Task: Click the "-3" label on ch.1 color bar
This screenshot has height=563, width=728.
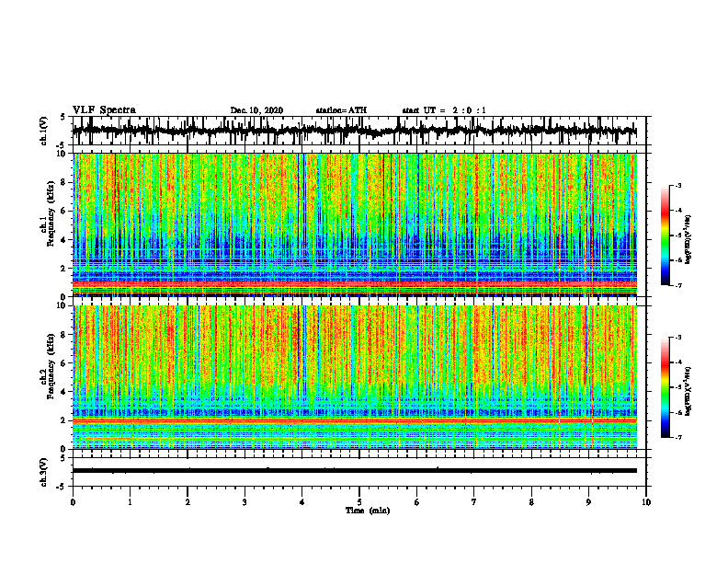Action: [x=678, y=185]
